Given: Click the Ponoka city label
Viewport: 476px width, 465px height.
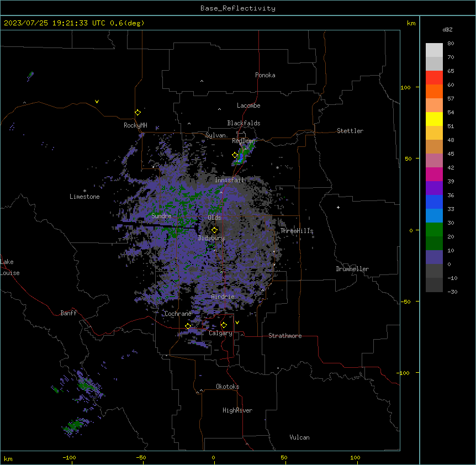Looking at the screenshot, I should coord(265,75).
